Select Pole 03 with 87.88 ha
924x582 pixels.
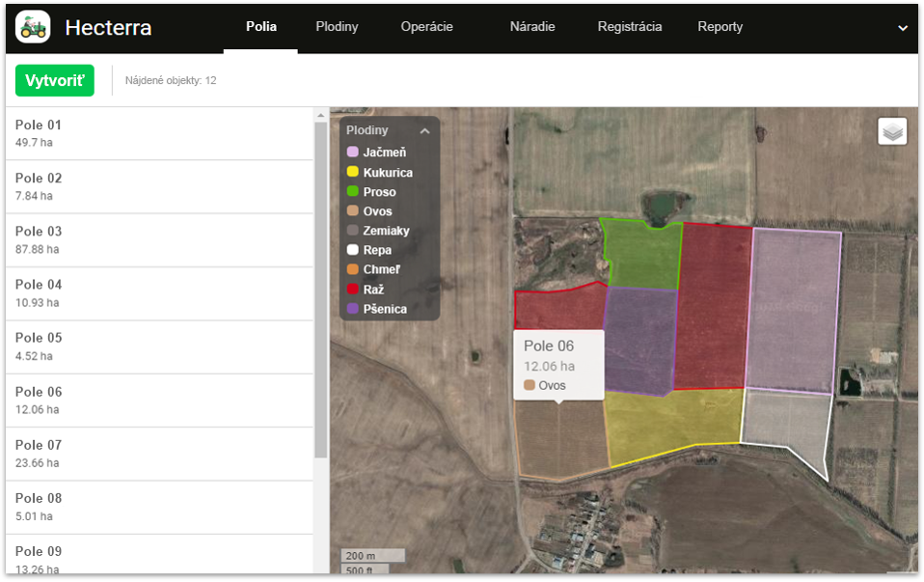coord(159,239)
